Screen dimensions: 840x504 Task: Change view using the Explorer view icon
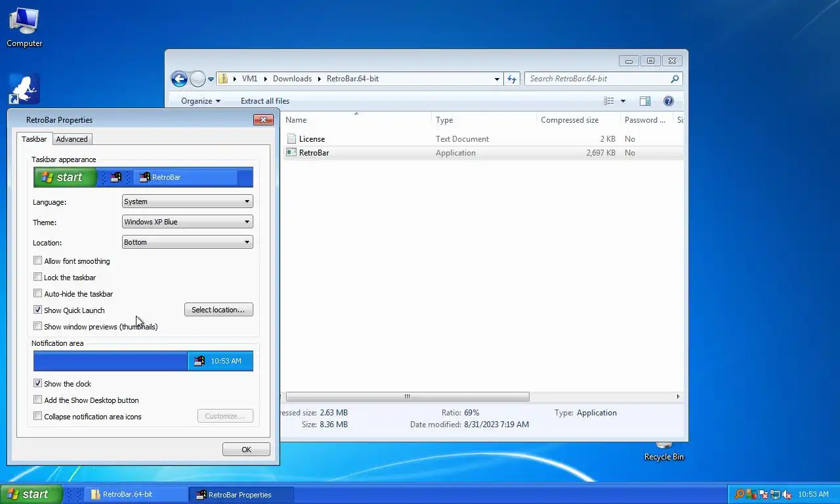coord(609,101)
